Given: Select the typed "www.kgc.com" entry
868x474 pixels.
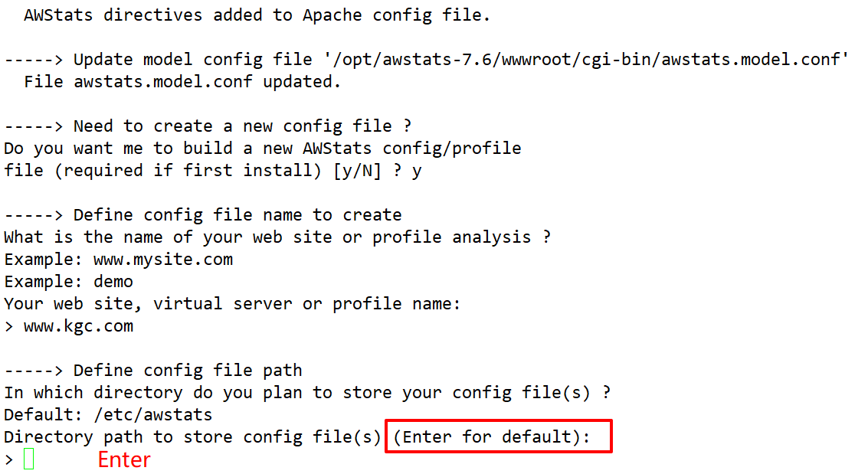Looking at the screenshot, I should point(78,326).
